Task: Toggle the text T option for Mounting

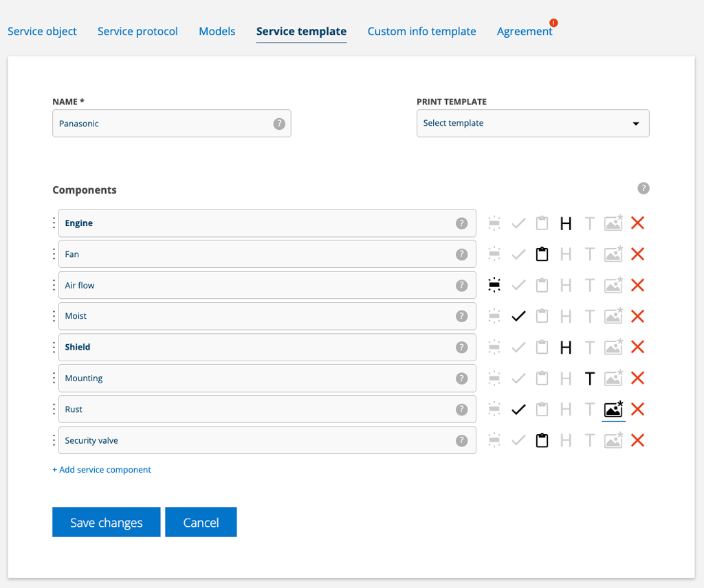Action: pos(589,378)
